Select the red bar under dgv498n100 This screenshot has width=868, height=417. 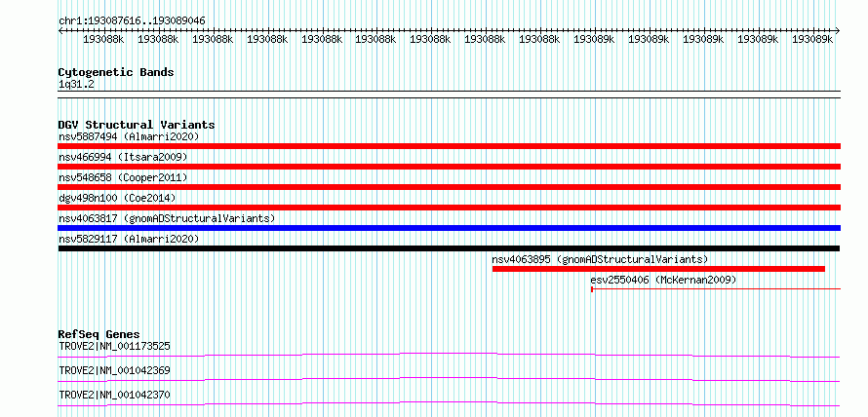[x=450, y=208]
